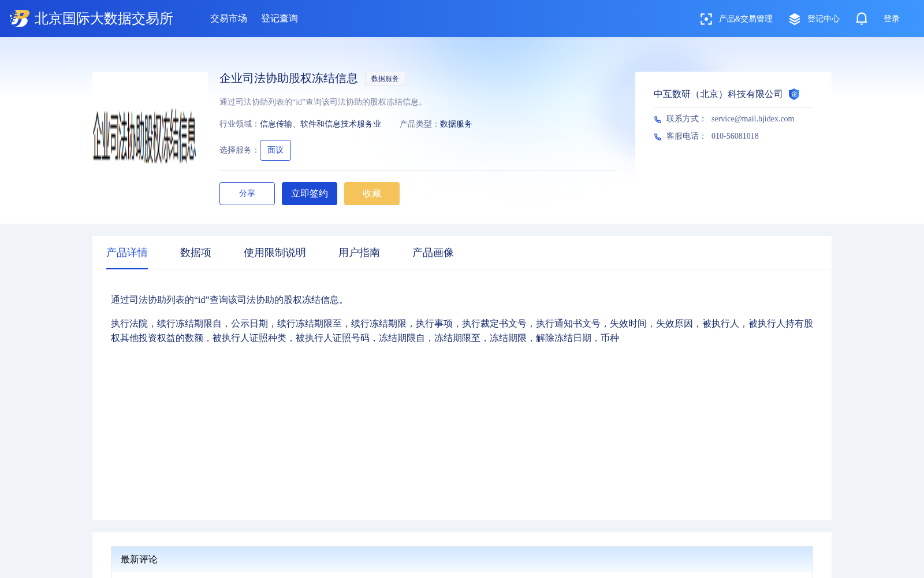
Task: Switch to the 产品画像 tab
Action: coord(433,253)
